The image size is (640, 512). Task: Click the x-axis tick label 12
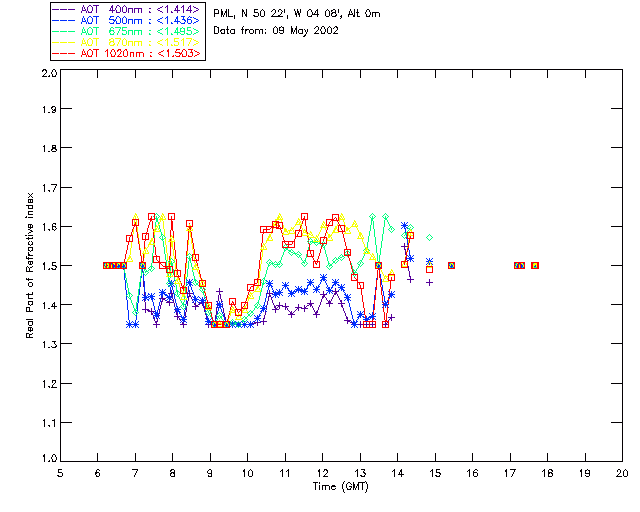coord(322,473)
